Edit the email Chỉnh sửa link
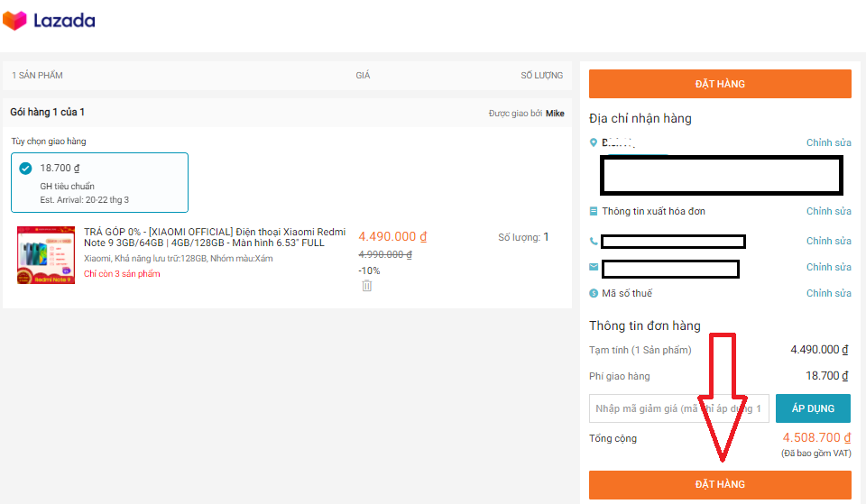Image resolution: width=866 pixels, height=504 pixels. point(828,267)
